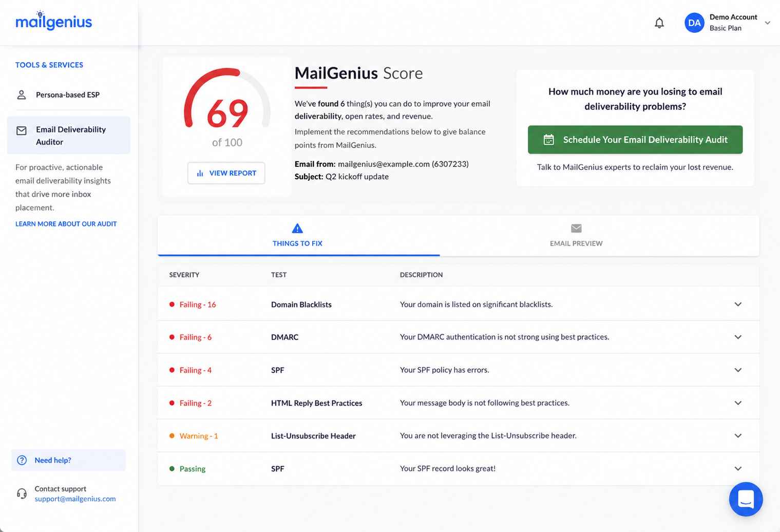This screenshot has height=532, width=780.
Task: Click the question mark help icon
Action: point(22,460)
